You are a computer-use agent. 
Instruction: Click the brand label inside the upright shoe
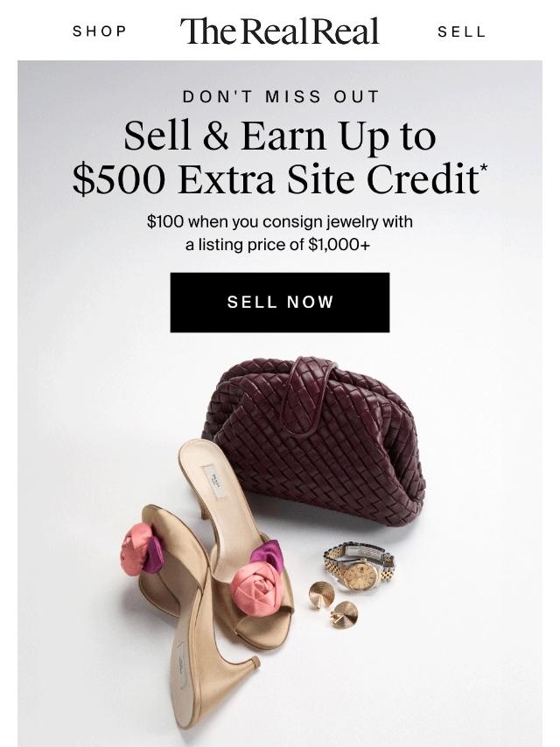tap(214, 482)
